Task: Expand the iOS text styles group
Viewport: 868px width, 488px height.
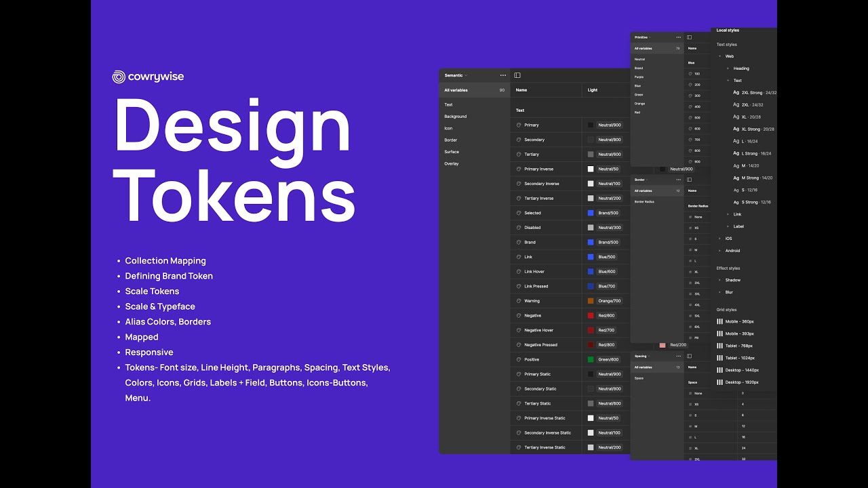Action: click(x=720, y=239)
